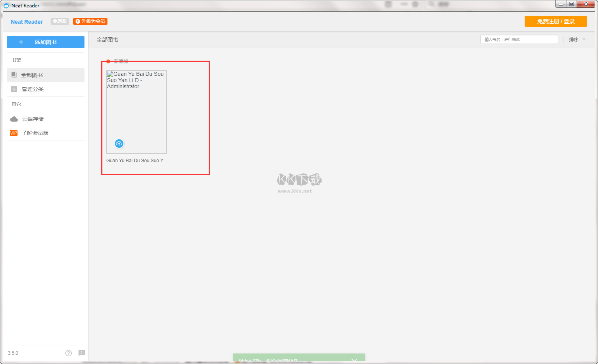Screen dimensions: 598x364
Task: Expand the 排序 sort dropdown
Action: (x=577, y=39)
